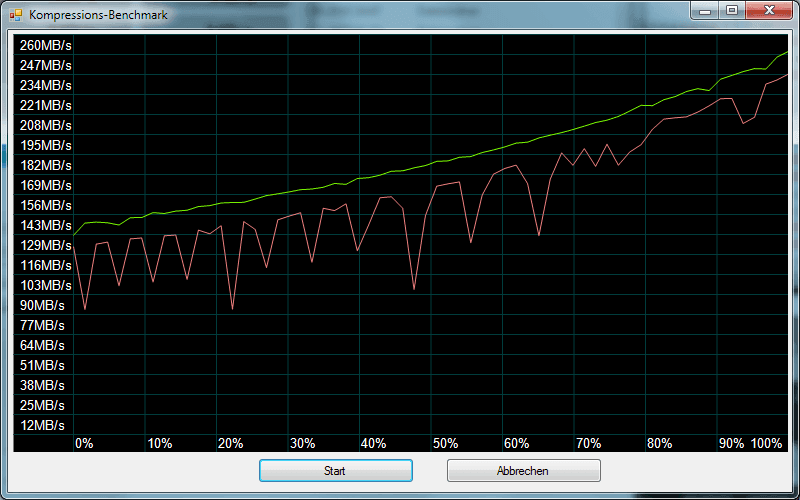Click the 90% axis label
This screenshot has width=800, height=500.
point(732,444)
